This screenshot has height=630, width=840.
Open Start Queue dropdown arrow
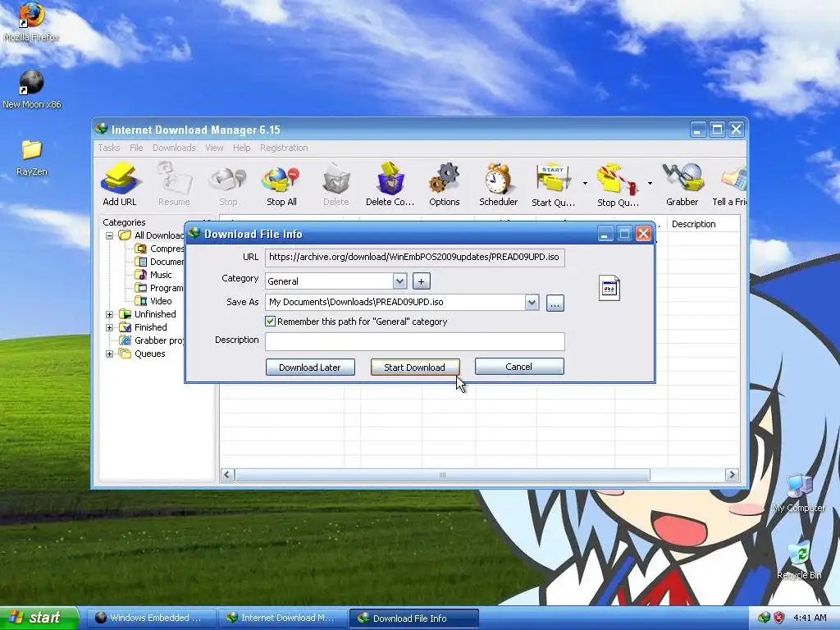(585, 184)
